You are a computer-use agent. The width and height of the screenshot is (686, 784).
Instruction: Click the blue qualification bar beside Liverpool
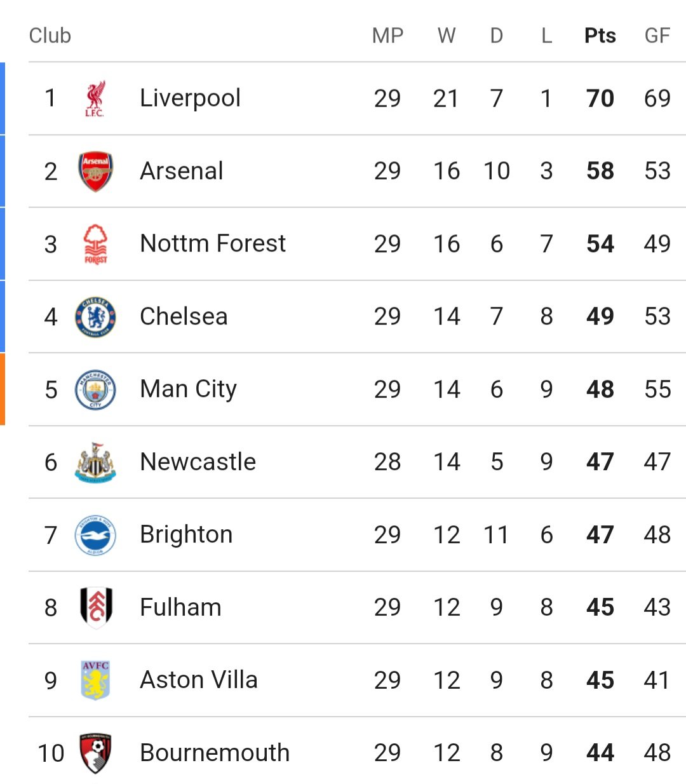coord(3,98)
